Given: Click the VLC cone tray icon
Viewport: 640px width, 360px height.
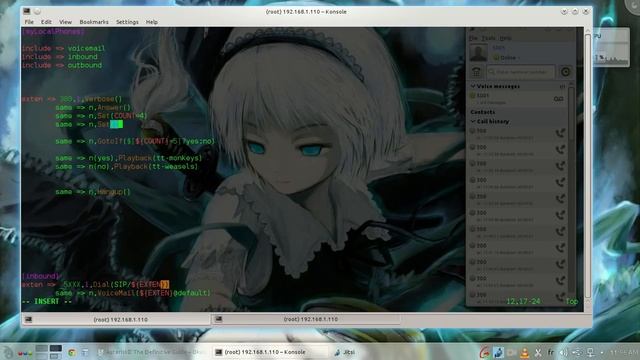Looking at the screenshot, I should pyautogui.click(x=525, y=352).
